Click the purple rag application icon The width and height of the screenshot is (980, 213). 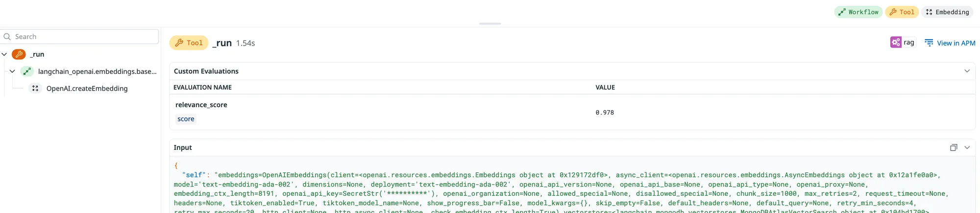coord(896,43)
